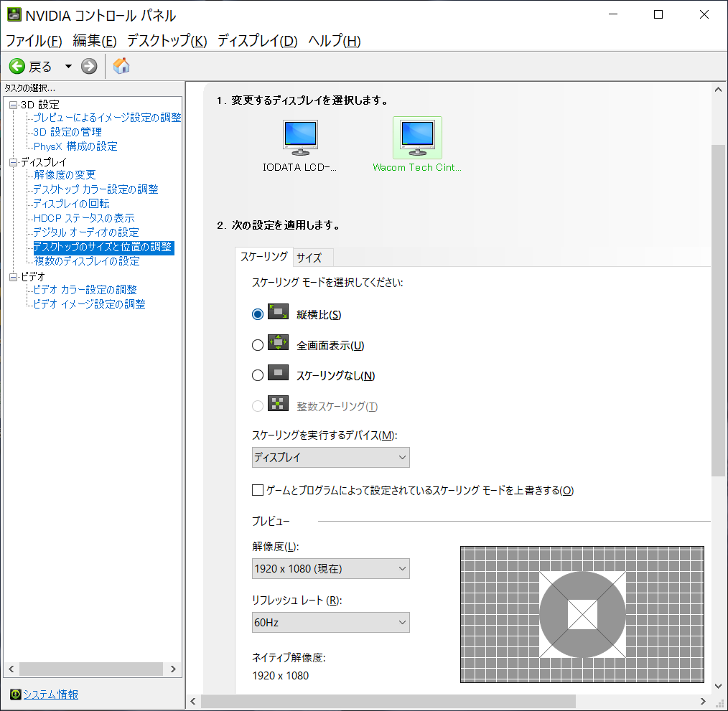Image resolution: width=728 pixels, height=711 pixels.
Task: Collapse the ディスプレイ tree node
Action: 14,162
